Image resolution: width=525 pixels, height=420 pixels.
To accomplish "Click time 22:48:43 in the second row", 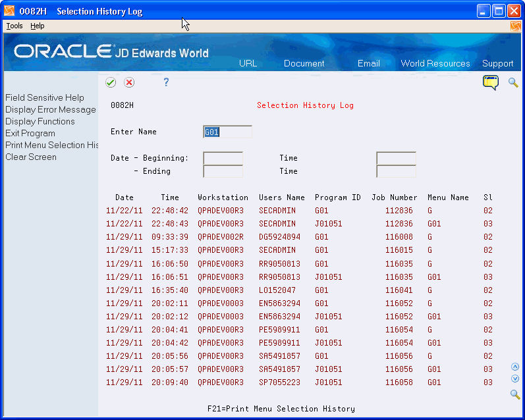I will (x=170, y=224).
